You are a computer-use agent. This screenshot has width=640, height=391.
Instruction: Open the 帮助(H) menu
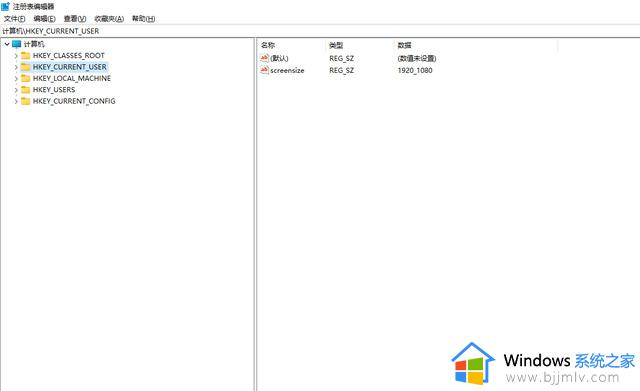click(x=143, y=19)
